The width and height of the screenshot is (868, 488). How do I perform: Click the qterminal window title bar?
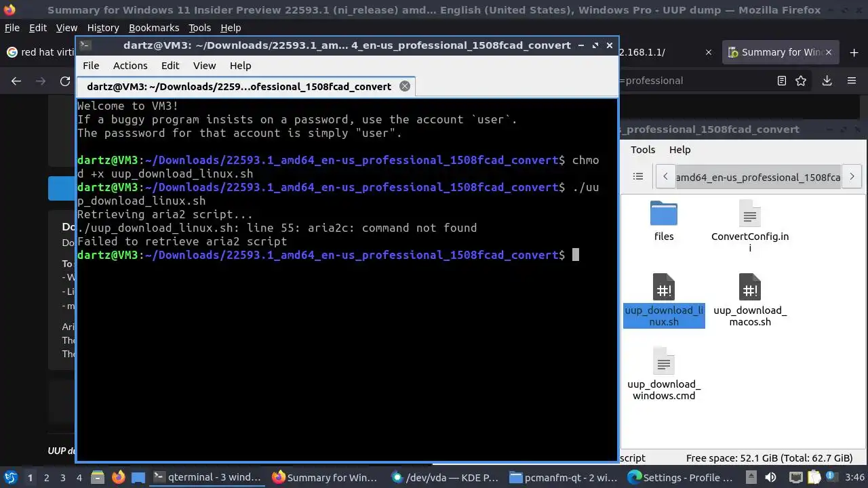(x=347, y=45)
